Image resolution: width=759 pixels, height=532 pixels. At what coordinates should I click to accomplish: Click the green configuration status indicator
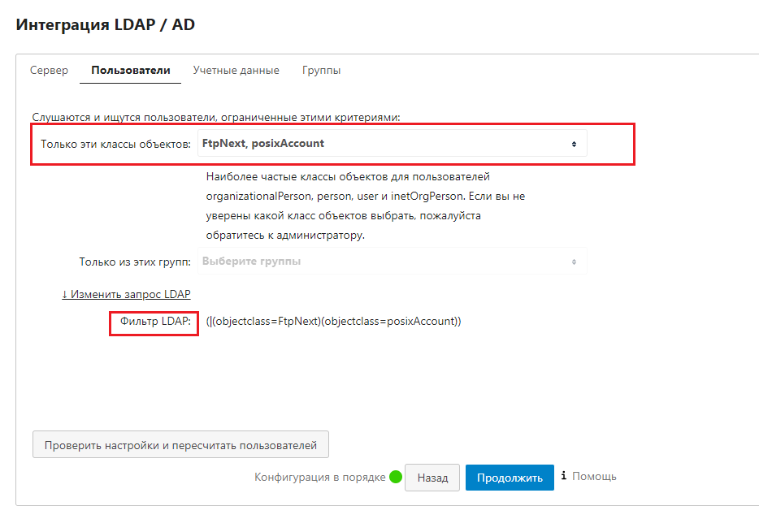[x=396, y=478]
